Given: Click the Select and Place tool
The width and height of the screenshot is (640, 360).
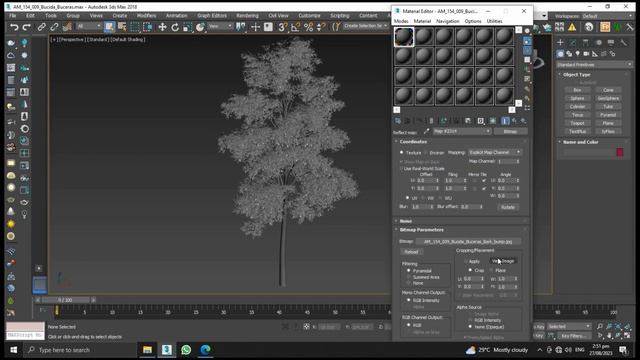Looking at the screenshot, I should 200,27.
